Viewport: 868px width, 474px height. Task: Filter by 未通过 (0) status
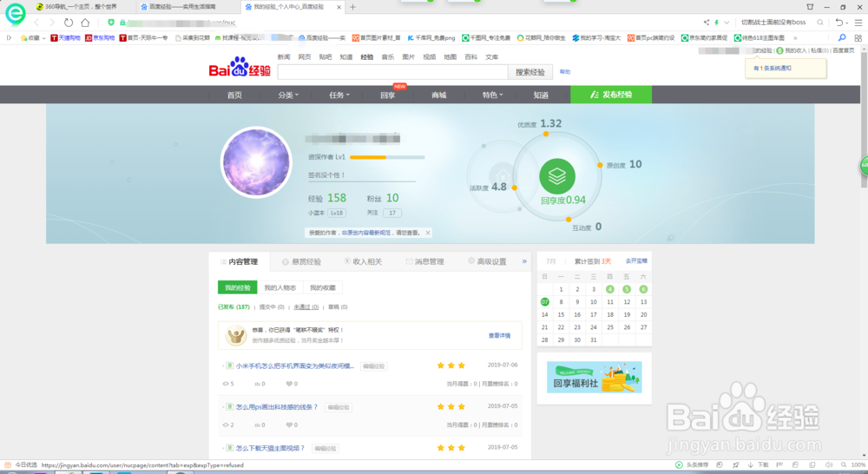[306, 306]
